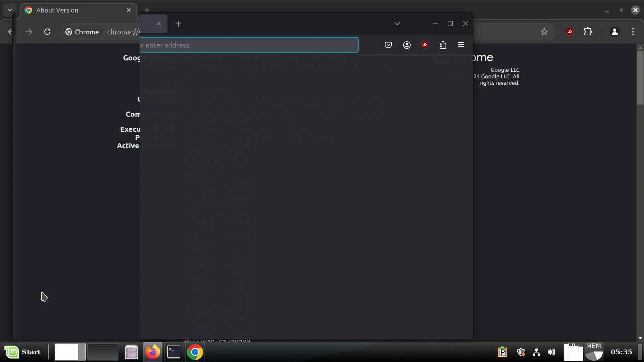Open the Firefox hamburger application menu

[461, 45]
